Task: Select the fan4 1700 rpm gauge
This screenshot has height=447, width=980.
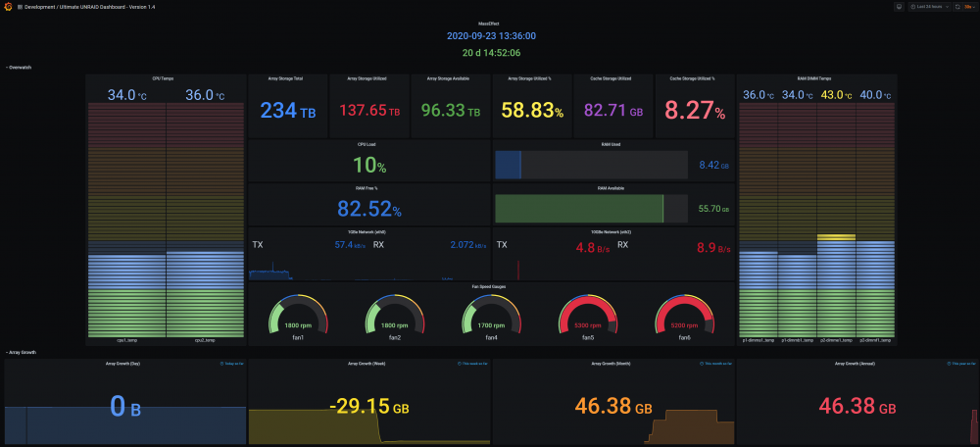Action: point(491,317)
